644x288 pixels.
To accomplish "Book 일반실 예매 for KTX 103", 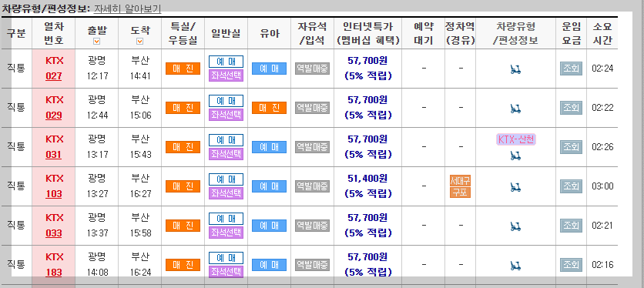I will 226,179.
